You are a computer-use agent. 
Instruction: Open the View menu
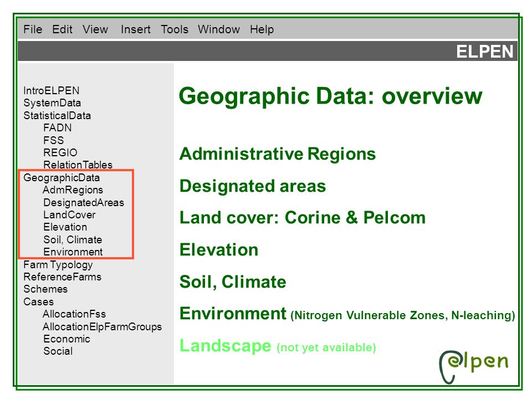click(95, 29)
